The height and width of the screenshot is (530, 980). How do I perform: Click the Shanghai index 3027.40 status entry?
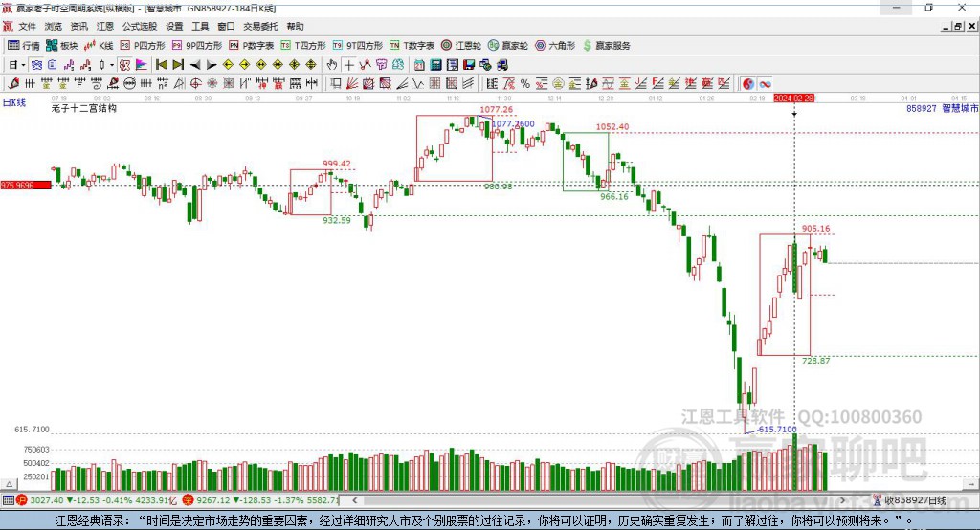click(x=97, y=500)
